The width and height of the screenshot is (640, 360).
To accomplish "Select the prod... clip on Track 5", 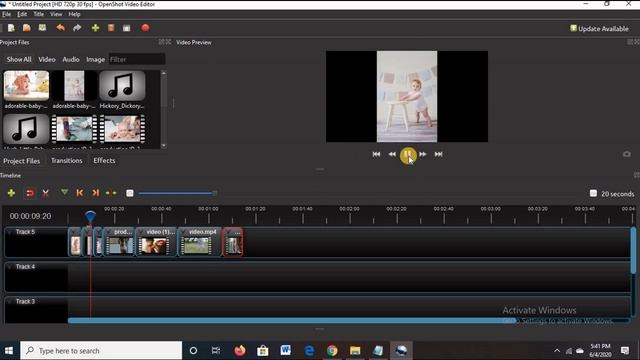I will (119, 242).
